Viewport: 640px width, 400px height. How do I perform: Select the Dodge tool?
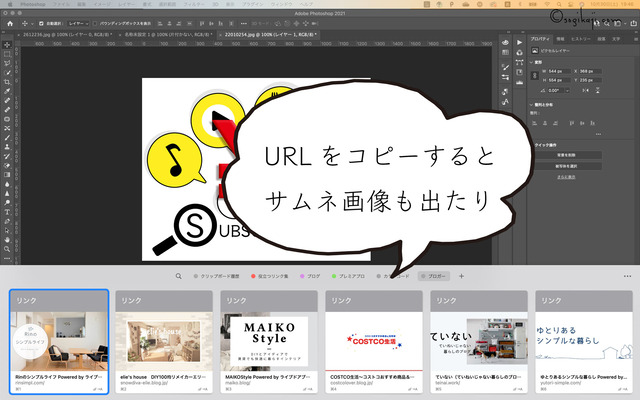(x=7, y=202)
